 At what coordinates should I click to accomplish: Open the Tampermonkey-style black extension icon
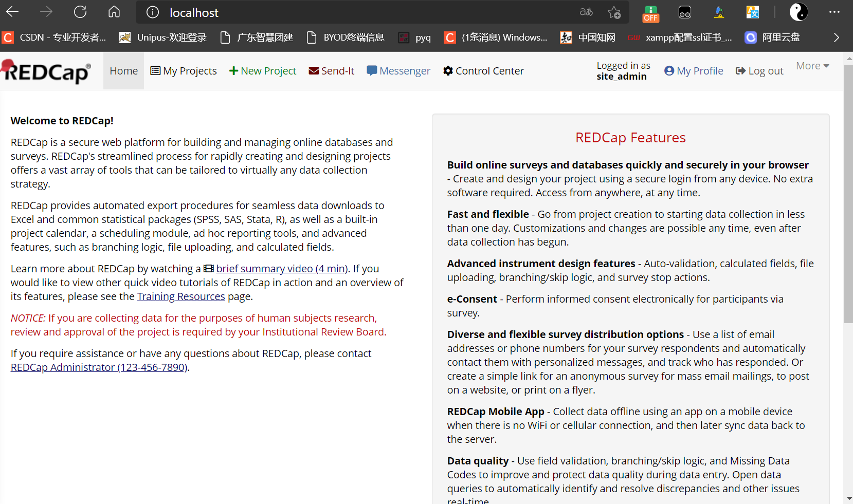(x=685, y=12)
